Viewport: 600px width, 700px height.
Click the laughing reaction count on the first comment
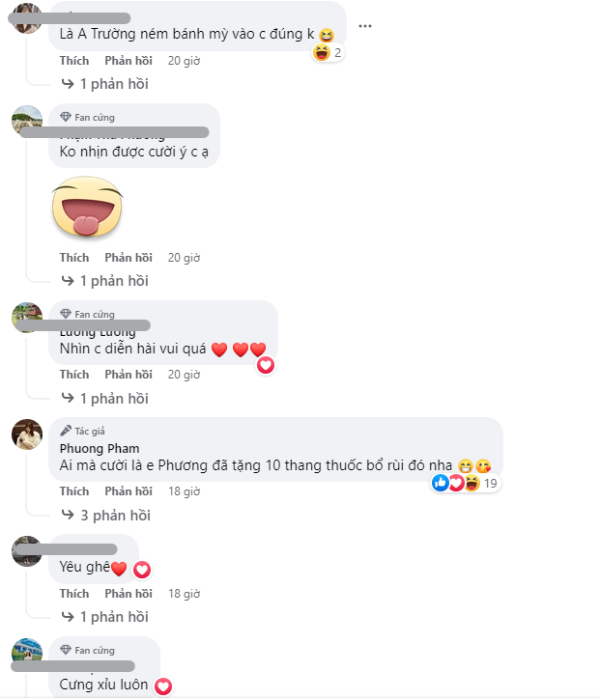[x=328, y=53]
